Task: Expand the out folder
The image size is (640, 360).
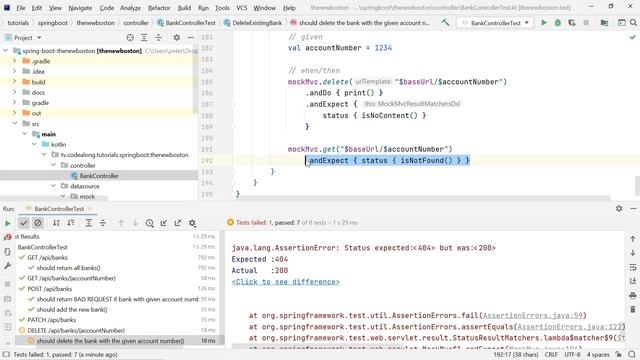Action: click(x=14, y=113)
